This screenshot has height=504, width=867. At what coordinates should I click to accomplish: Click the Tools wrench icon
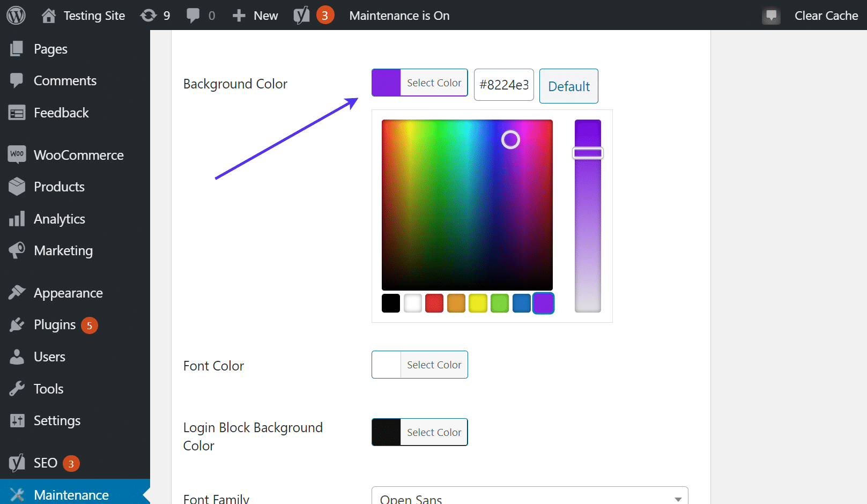(17, 388)
